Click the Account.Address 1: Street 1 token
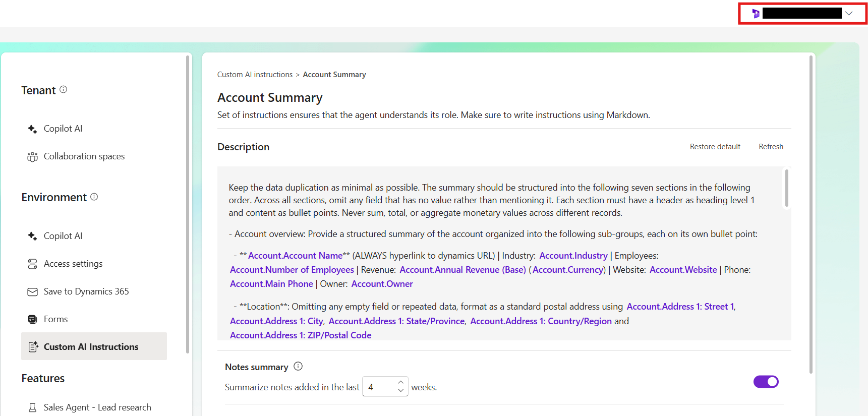The width and height of the screenshot is (868, 416). [x=680, y=307]
